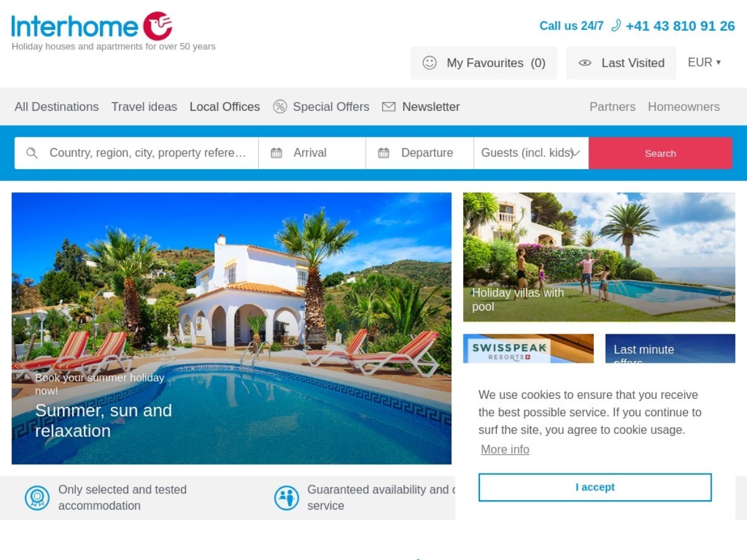Click the Arrival calendar icon
This screenshot has width=747, height=560.
coord(276,153)
